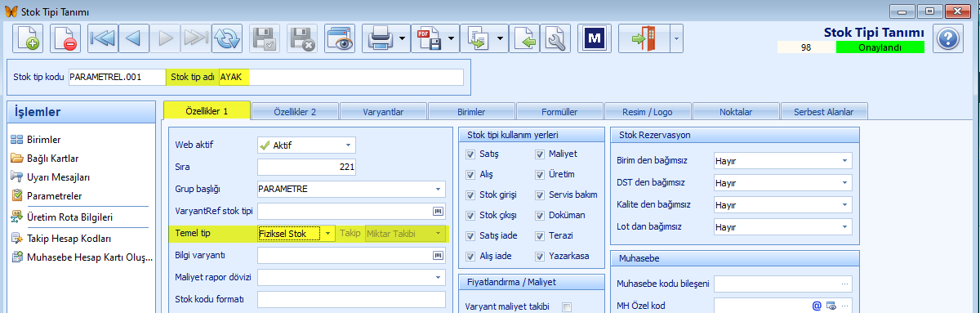
Task: Click the Stok tip adı field with AYAK
Action: tap(341, 77)
